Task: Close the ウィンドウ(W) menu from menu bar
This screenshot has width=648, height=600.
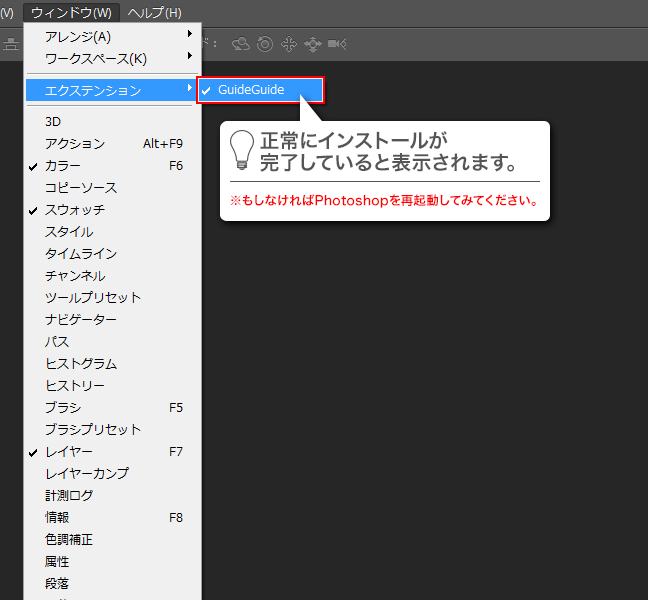Action: [71, 13]
